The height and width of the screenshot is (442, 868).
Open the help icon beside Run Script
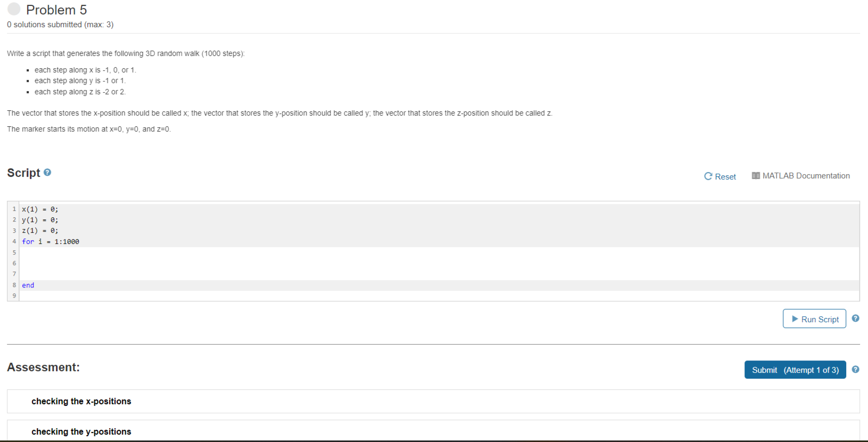[x=856, y=318]
